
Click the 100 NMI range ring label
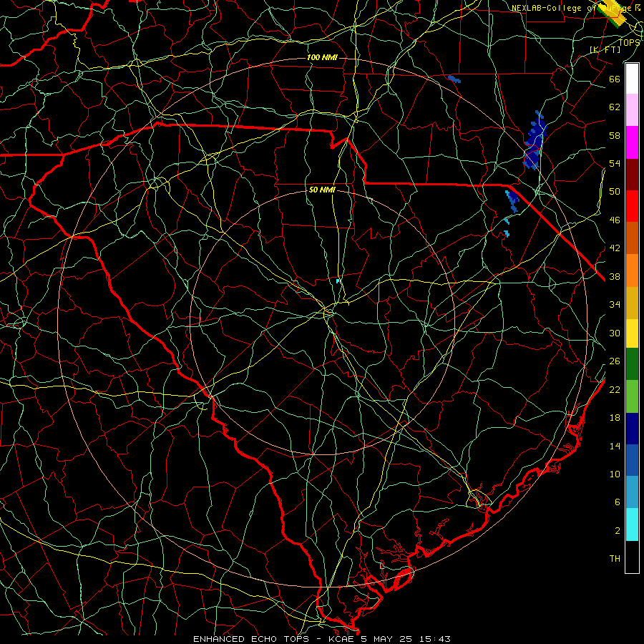click(322, 57)
